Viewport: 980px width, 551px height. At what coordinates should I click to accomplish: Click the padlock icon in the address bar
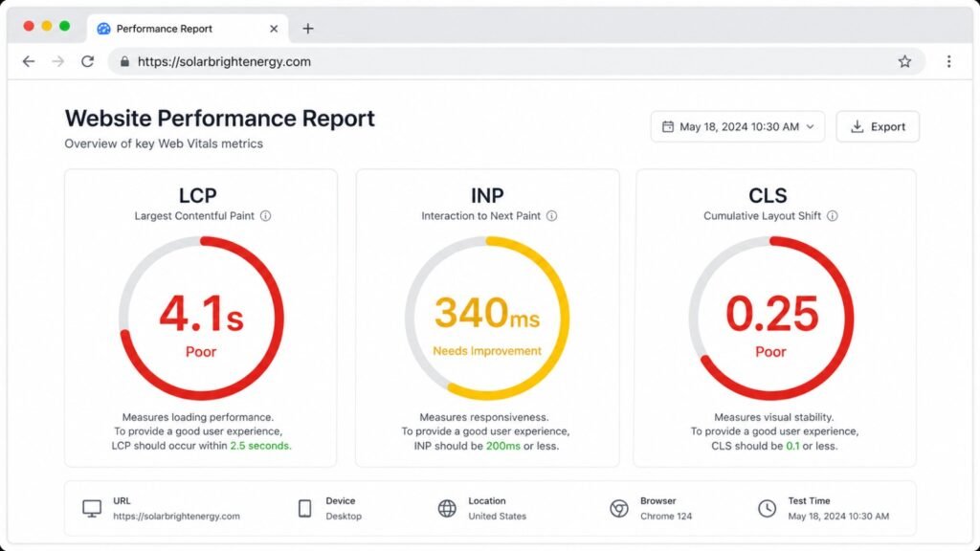click(125, 61)
